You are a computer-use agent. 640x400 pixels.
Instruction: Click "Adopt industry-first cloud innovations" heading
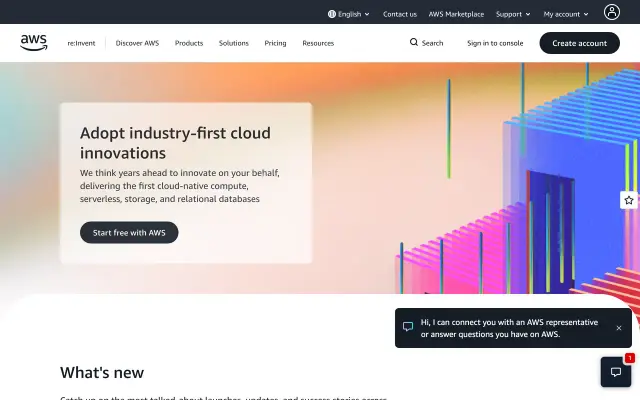pos(175,143)
